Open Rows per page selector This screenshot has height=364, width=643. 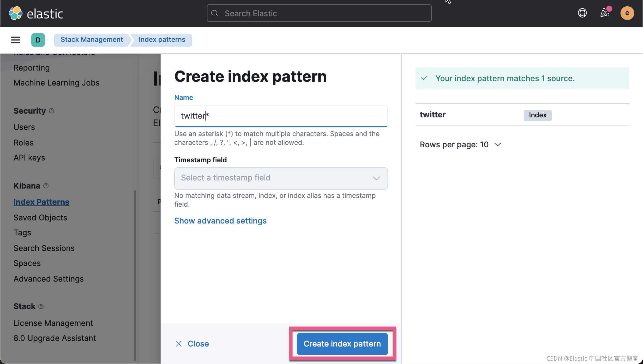[x=461, y=145]
